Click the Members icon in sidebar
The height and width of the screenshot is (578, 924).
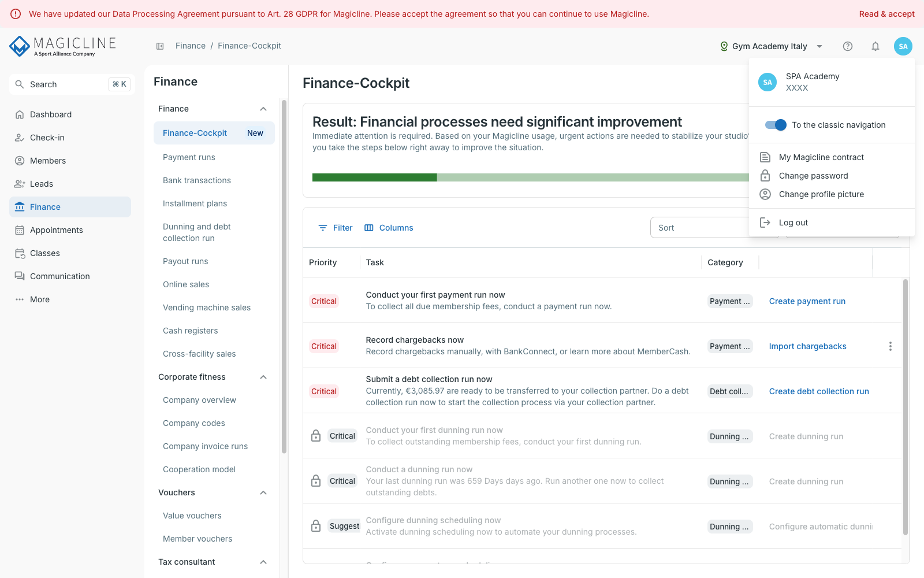click(x=20, y=161)
